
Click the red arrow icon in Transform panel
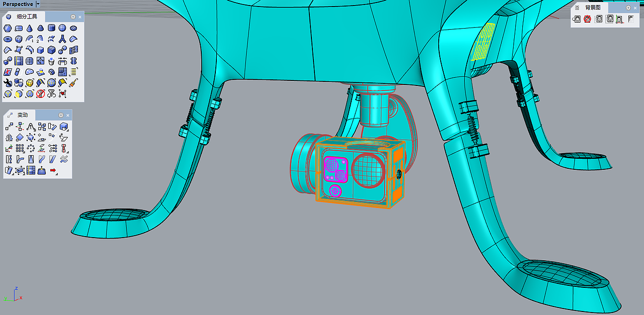(53, 170)
